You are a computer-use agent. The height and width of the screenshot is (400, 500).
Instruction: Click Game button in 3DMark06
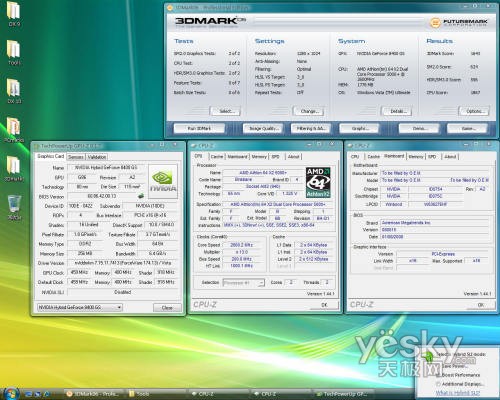(467, 128)
